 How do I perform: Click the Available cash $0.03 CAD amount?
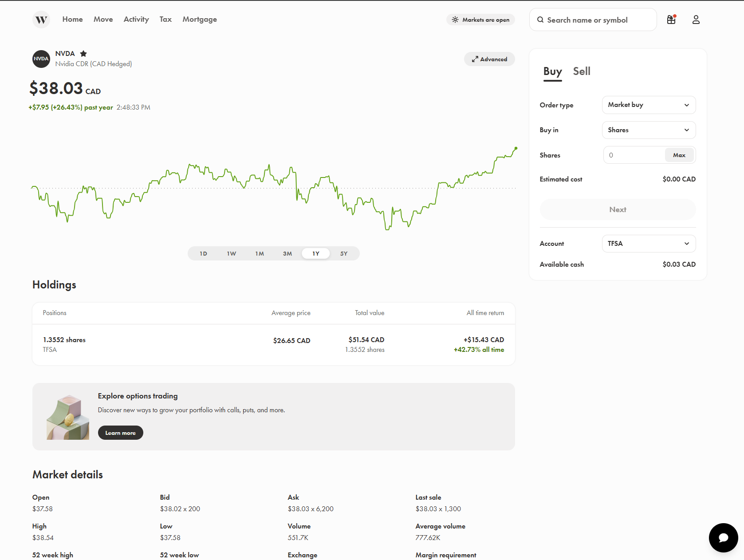pyautogui.click(x=679, y=264)
